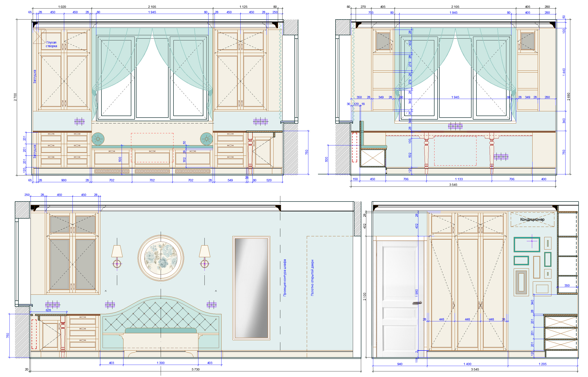The image size is (588, 377).
Task: Select the 'Полотно открытой двери' vertical note
Action: click(x=312, y=278)
